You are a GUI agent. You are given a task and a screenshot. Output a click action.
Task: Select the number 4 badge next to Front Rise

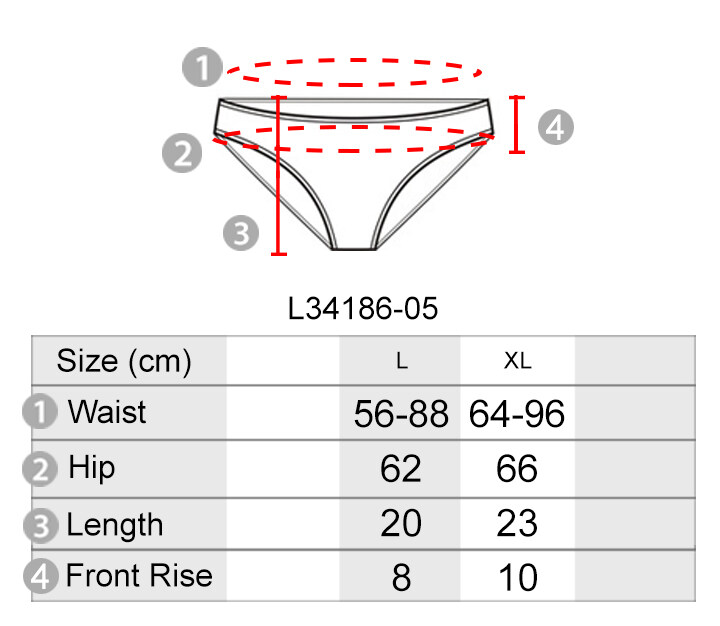(40, 577)
